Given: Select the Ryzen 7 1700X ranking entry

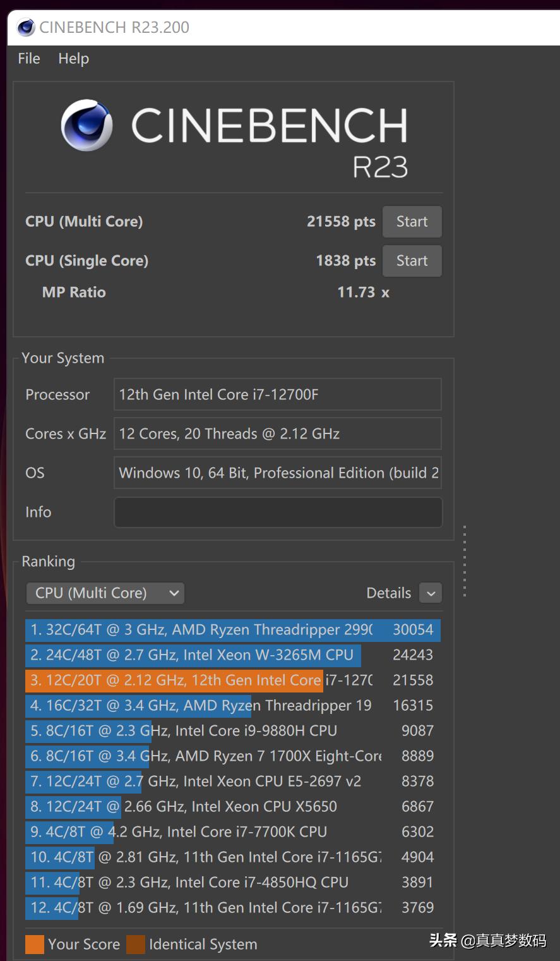Looking at the screenshot, I should pyautogui.click(x=232, y=756).
